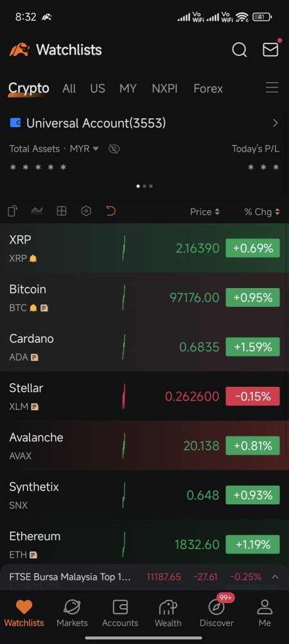289x644 pixels.
Task: Open the Bitcoin BTC row
Action: pos(144,297)
